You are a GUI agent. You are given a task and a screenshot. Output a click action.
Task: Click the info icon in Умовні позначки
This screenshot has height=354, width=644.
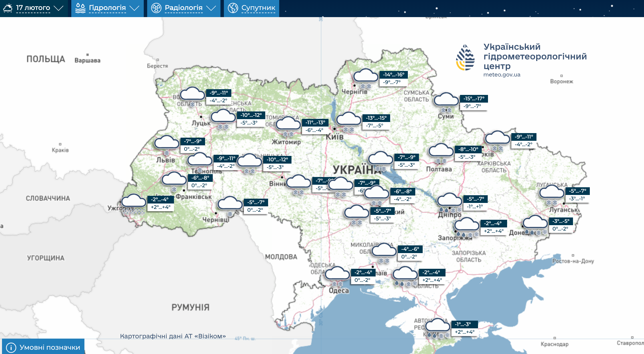(11, 347)
